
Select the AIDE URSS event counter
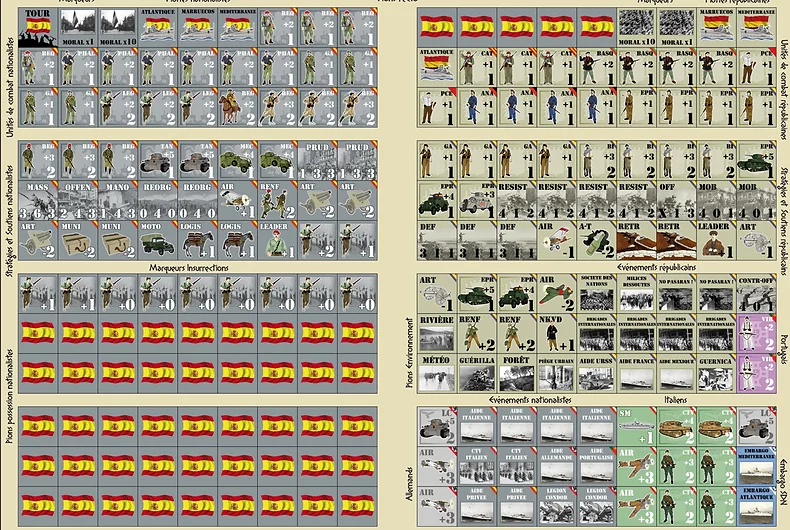(597, 373)
